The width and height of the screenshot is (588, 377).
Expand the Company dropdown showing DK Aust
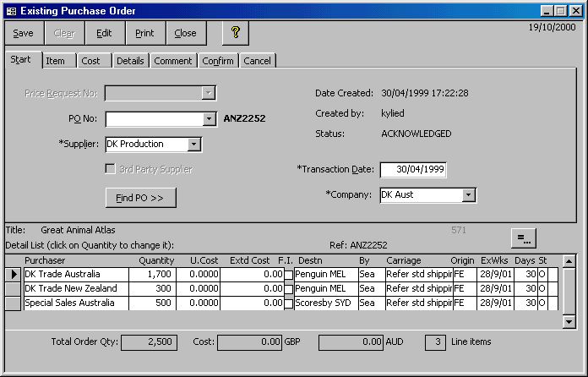(x=468, y=195)
